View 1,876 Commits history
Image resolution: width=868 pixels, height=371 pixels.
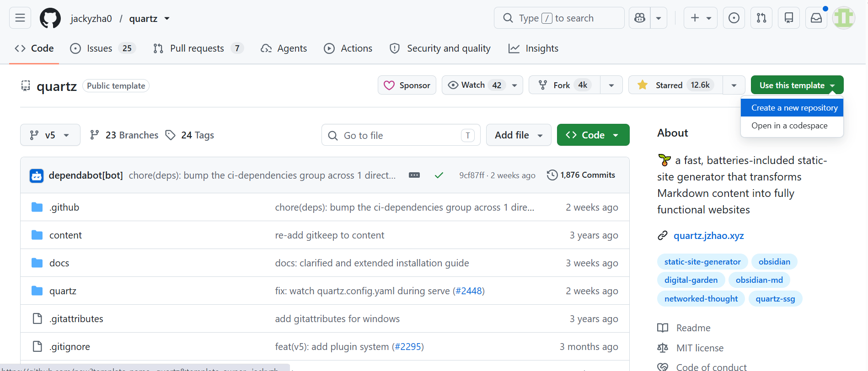pos(581,175)
